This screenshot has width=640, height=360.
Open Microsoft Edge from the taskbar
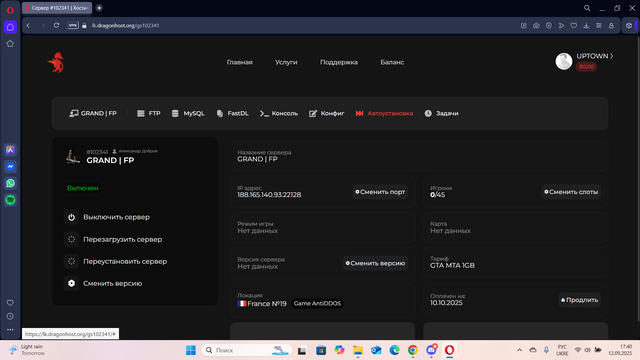(x=394, y=350)
